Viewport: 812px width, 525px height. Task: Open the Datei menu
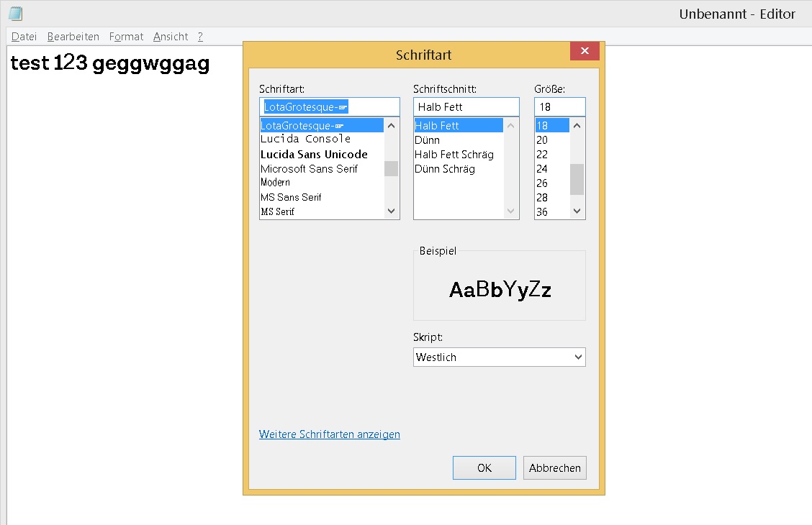click(x=24, y=37)
